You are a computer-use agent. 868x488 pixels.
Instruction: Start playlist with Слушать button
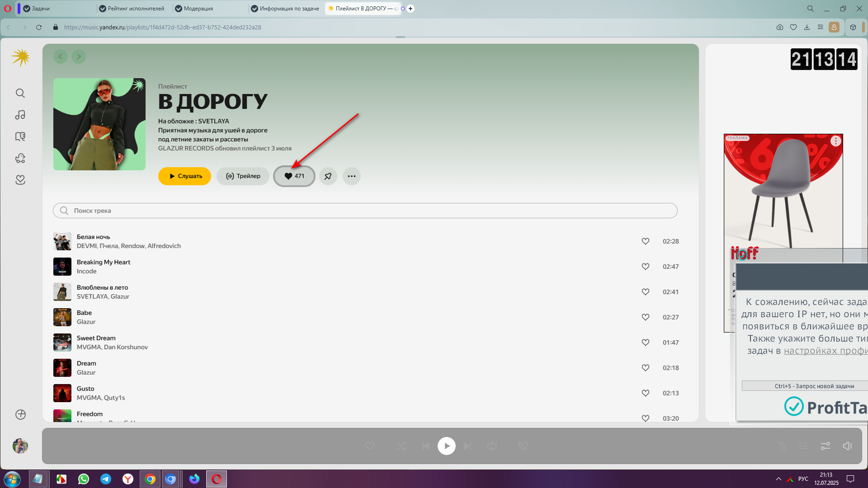184,176
